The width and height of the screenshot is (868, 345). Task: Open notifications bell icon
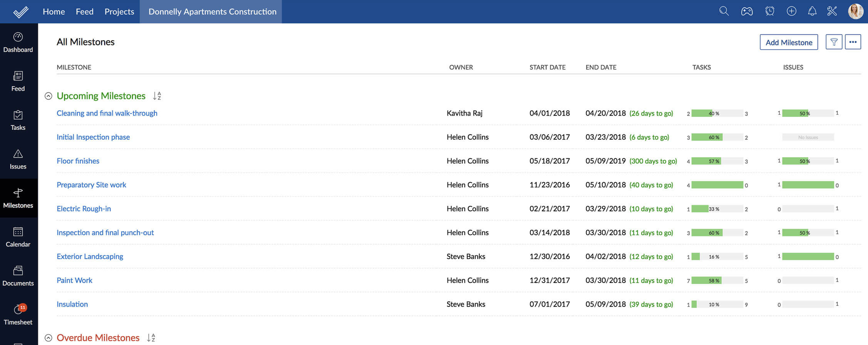click(812, 11)
